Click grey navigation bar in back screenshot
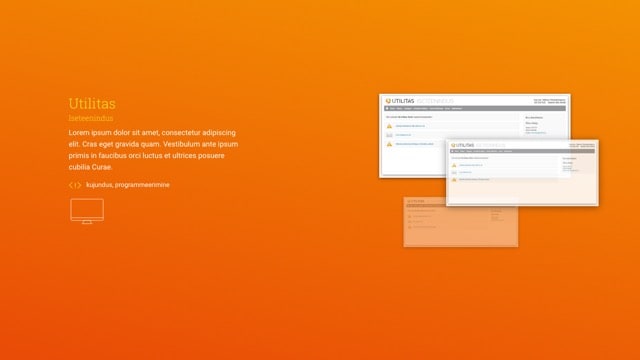This screenshot has width=640, height=360. (476, 109)
